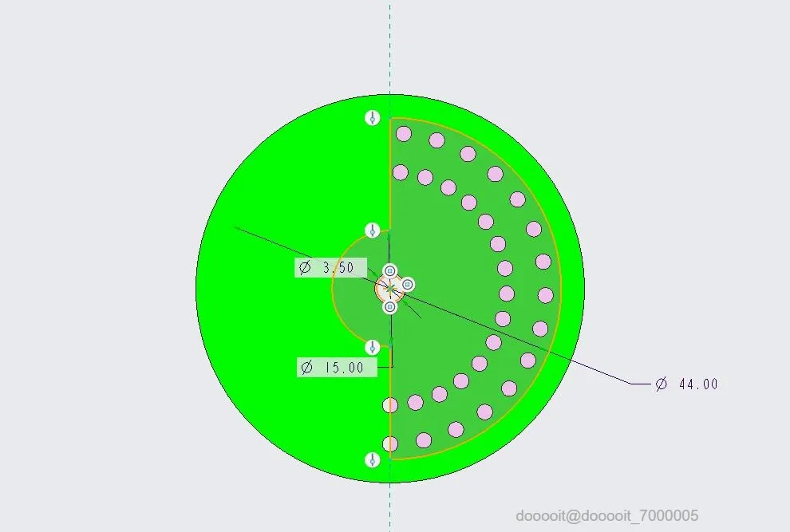
Task: Select the small center hole at the sketch origin
Action: (390, 288)
